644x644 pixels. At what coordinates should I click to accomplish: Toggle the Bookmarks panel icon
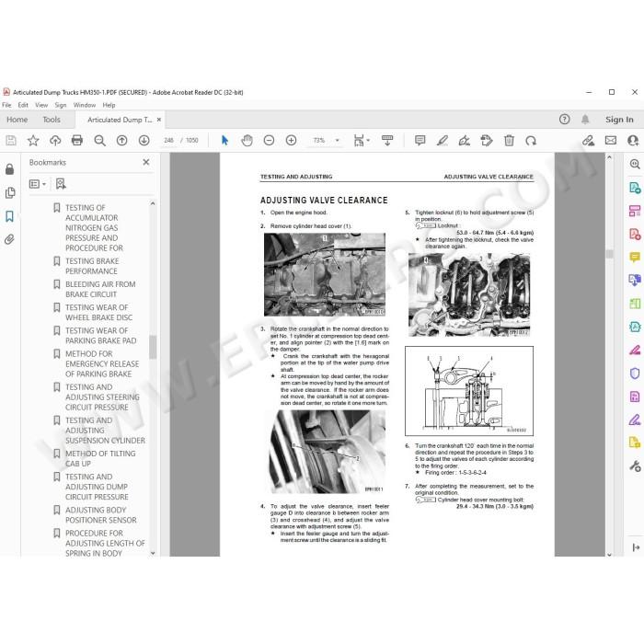[x=9, y=216]
